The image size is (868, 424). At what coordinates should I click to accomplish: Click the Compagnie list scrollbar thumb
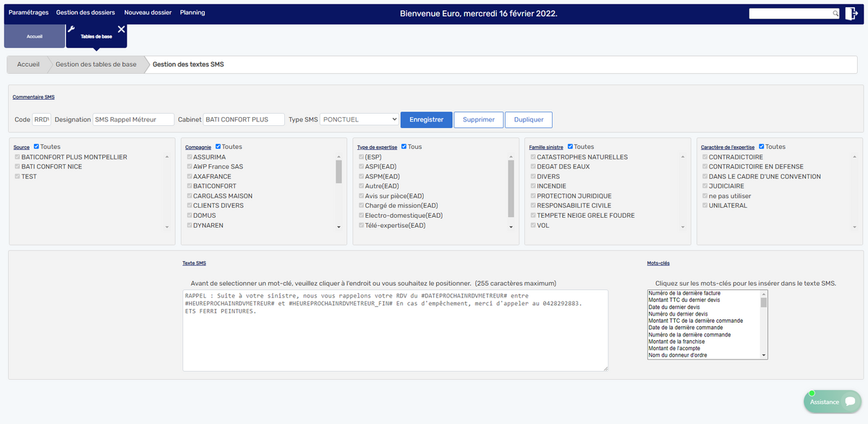click(x=339, y=171)
